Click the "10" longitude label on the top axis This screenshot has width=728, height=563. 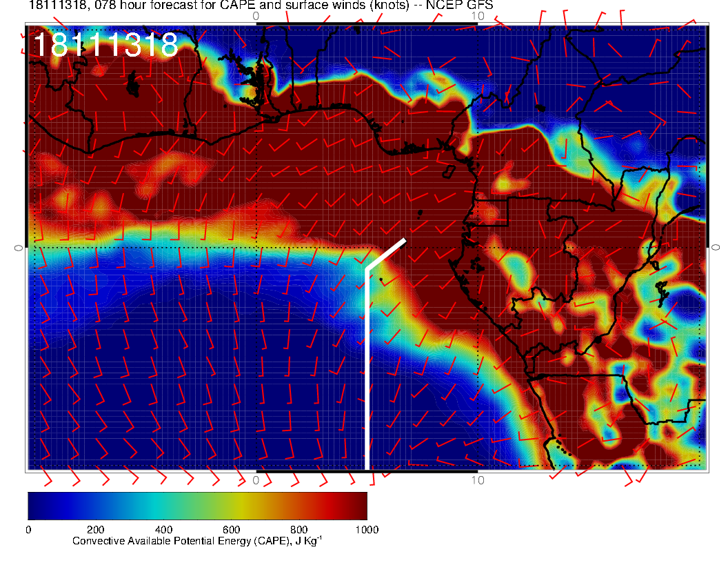pyautogui.click(x=476, y=14)
